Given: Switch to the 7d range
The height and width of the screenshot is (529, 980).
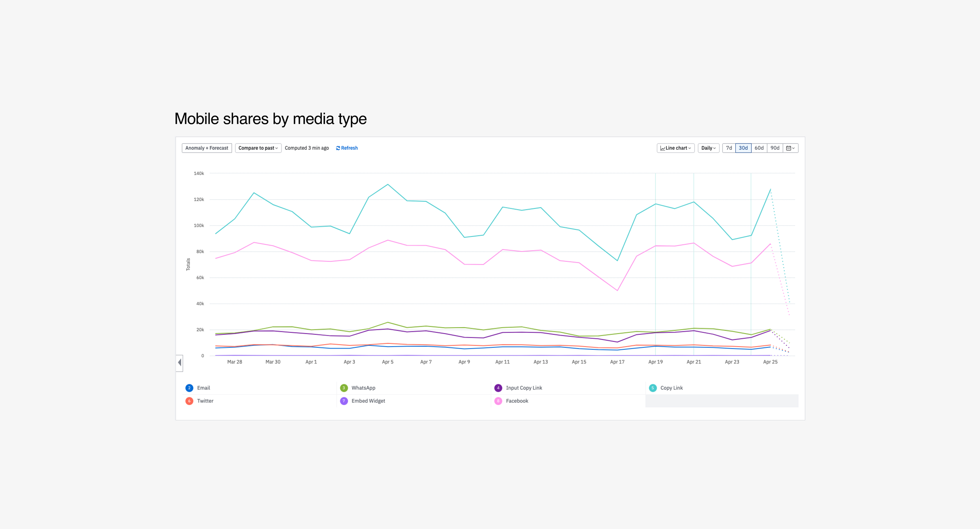Looking at the screenshot, I should [x=729, y=148].
